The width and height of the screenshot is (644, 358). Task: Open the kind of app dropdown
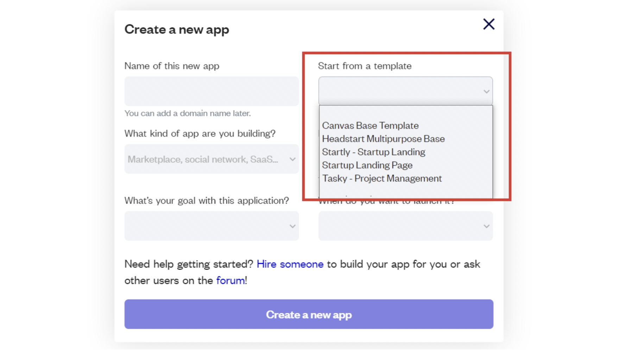(208, 159)
